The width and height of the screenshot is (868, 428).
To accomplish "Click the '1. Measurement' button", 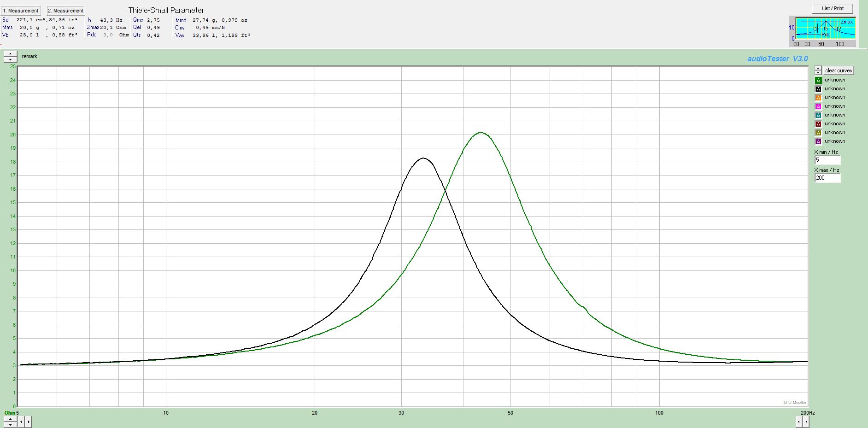I will click(21, 11).
